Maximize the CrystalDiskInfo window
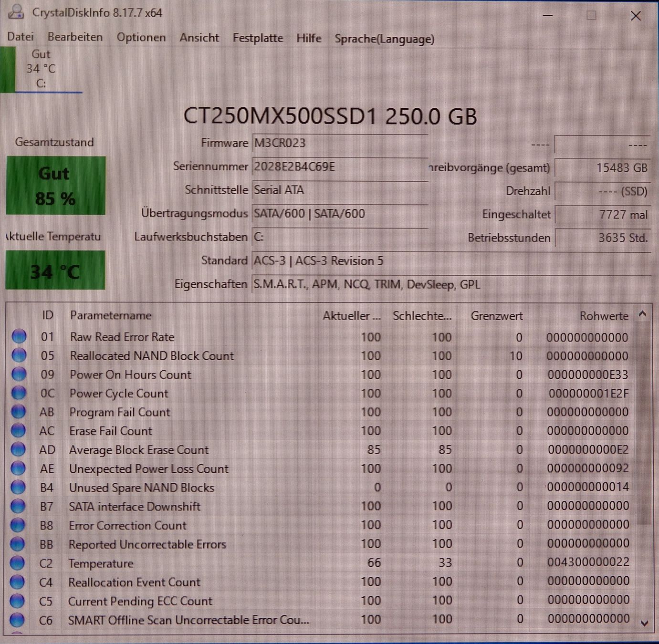 [x=591, y=16]
